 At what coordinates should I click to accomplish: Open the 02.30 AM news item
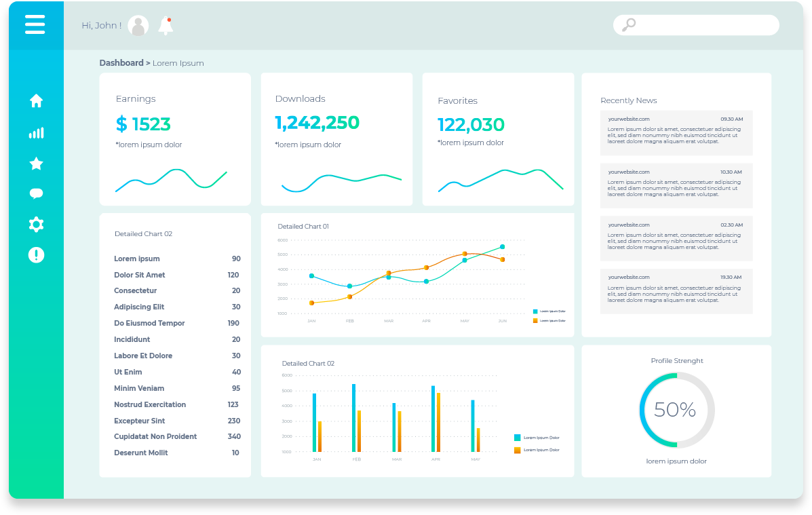pos(676,238)
